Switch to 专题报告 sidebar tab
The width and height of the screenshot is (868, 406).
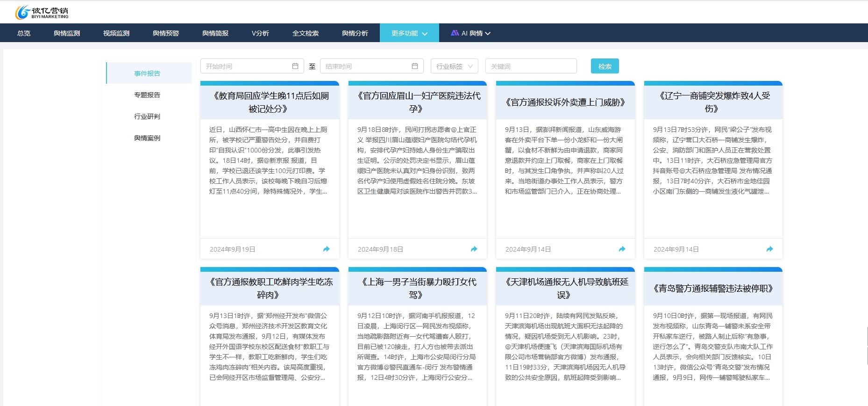pos(147,95)
